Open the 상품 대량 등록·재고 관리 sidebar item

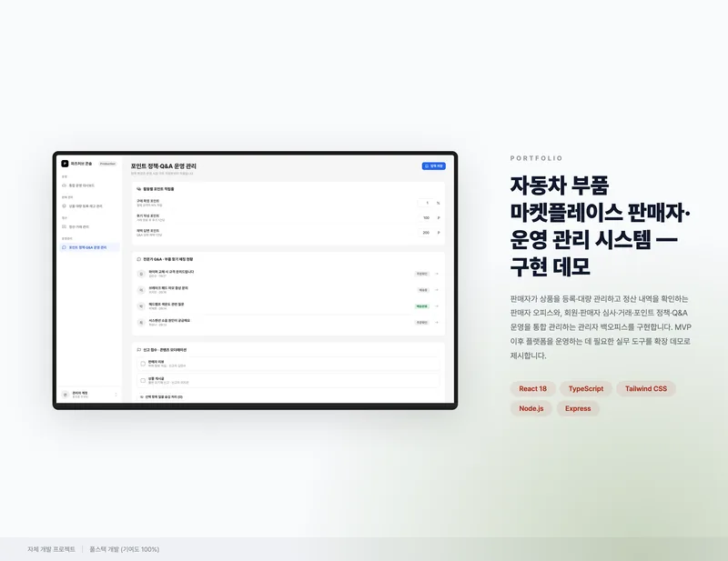[x=89, y=206]
